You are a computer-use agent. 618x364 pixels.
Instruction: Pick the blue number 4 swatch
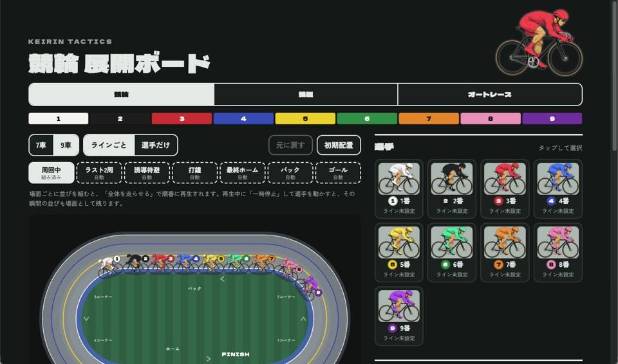click(243, 118)
